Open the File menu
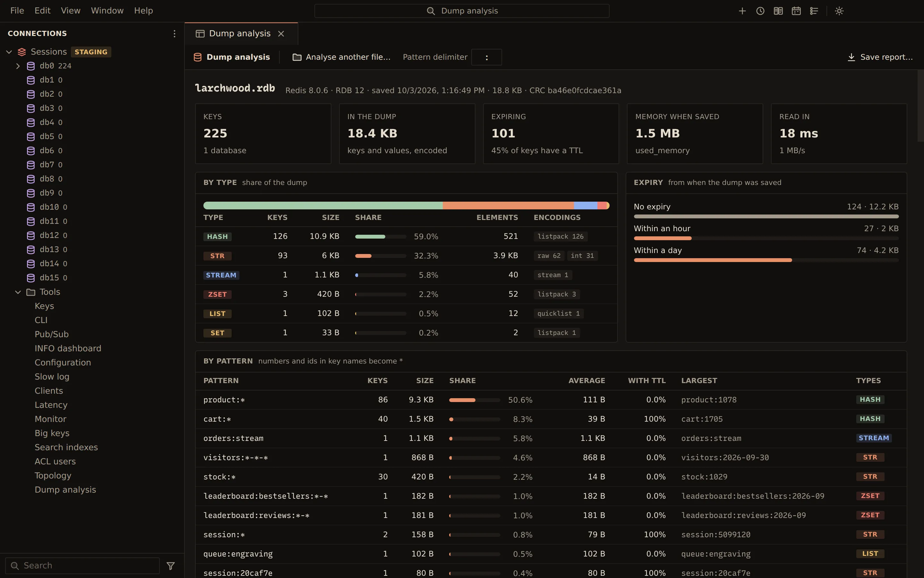924x578 pixels. pyautogui.click(x=17, y=11)
